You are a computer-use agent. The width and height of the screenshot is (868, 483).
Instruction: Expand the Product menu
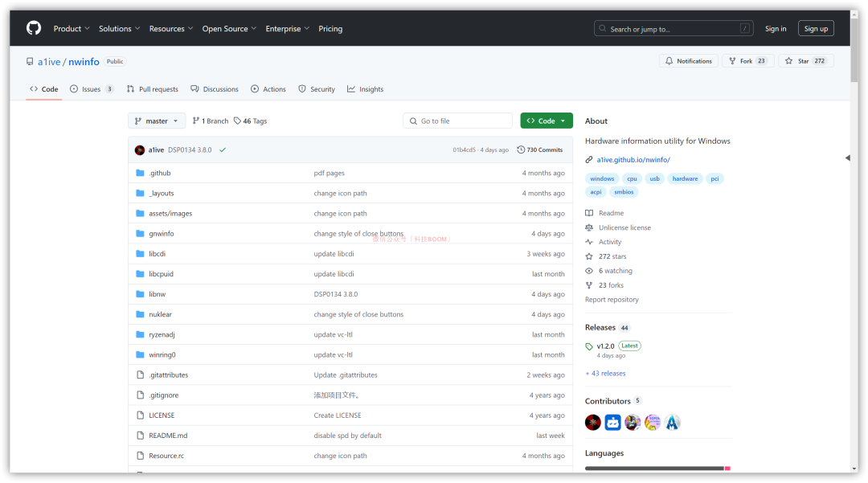tap(72, 29)
